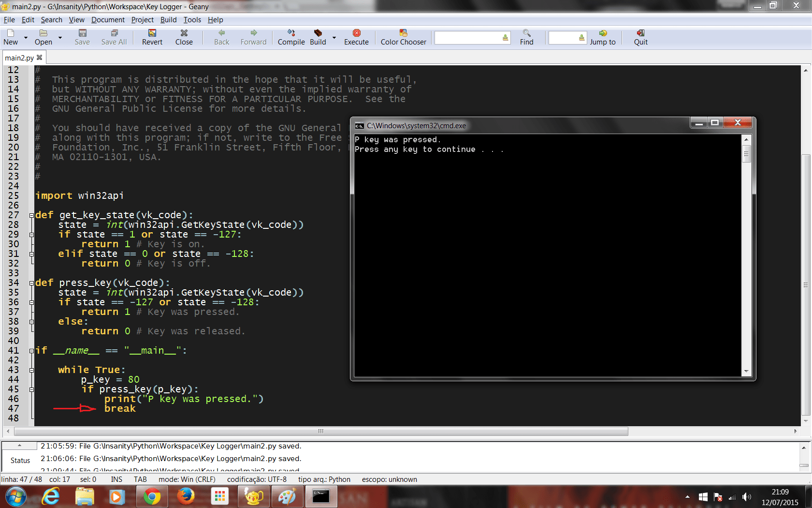This screenshot has width=812, height=508.
Task: Quit Geany using the toolbar
Action: [x=640, y=37]
